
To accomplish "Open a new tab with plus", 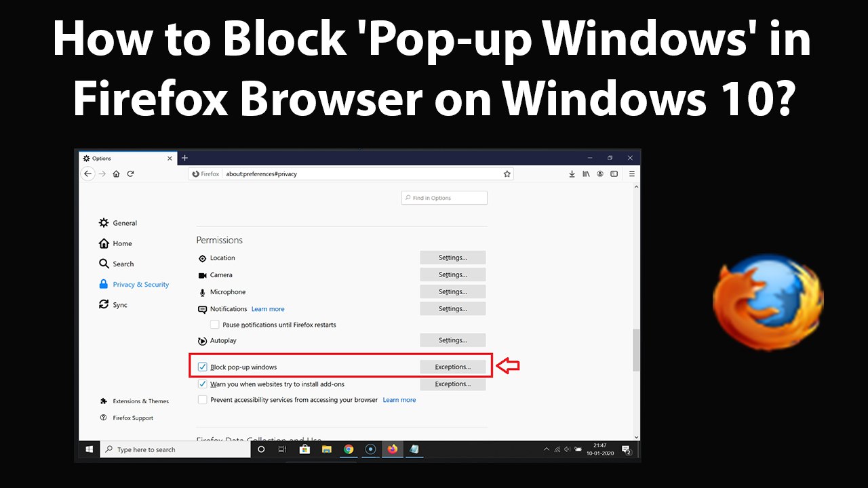I will tap(184, 158).
